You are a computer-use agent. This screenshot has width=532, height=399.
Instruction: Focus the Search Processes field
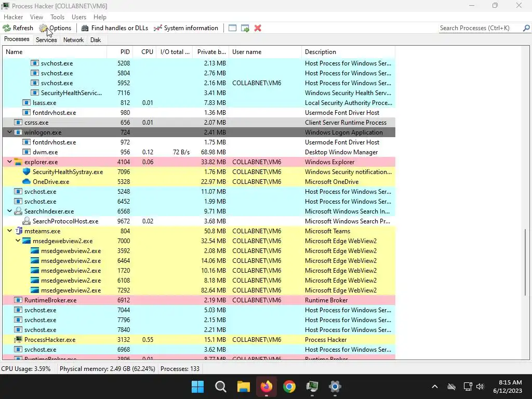tap(480, 28)
